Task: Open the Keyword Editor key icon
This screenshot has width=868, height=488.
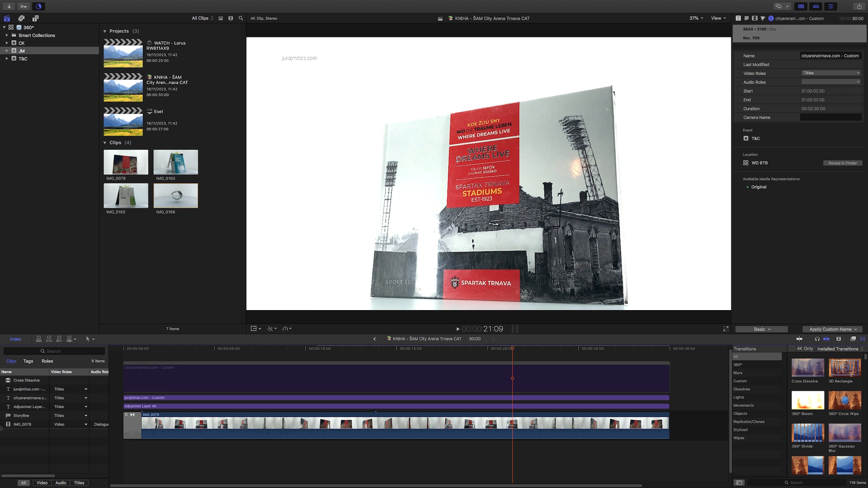Action: point(24,6)
